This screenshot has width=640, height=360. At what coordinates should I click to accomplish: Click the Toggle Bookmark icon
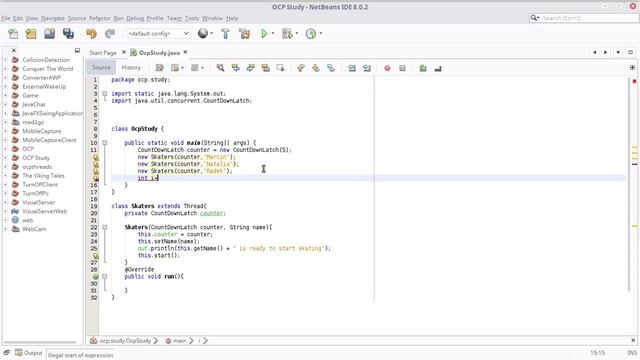click(x=331, y=68)
